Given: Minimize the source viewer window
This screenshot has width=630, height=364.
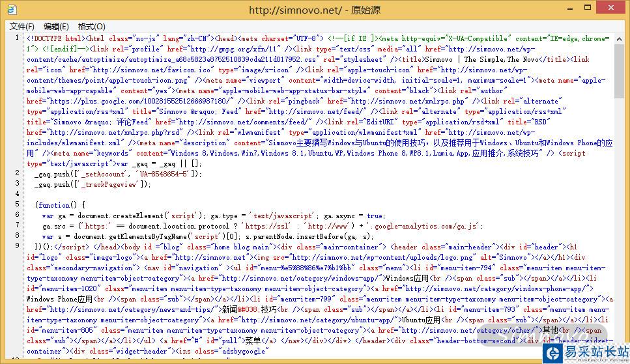Looking at the screenshot, I should [569, 8].
